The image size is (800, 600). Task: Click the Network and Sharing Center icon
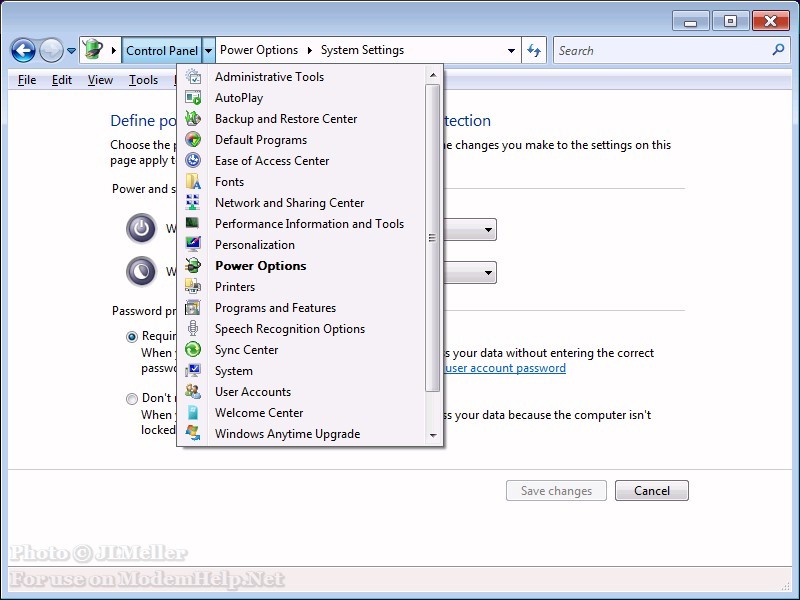(193, 202)
